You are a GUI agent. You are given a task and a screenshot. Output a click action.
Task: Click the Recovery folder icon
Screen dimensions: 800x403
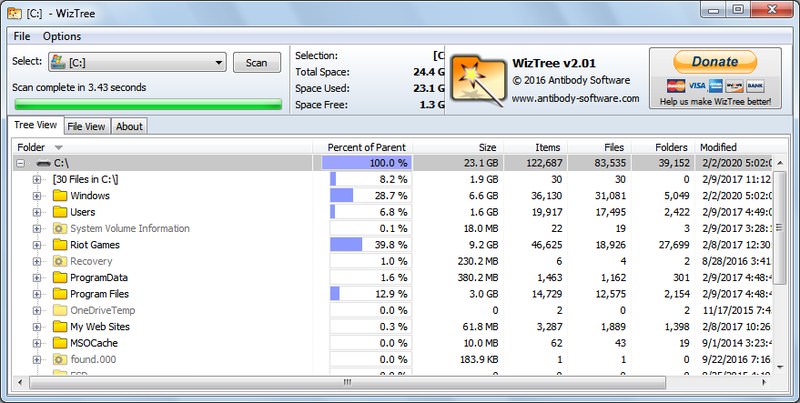(x=60, y=261)
